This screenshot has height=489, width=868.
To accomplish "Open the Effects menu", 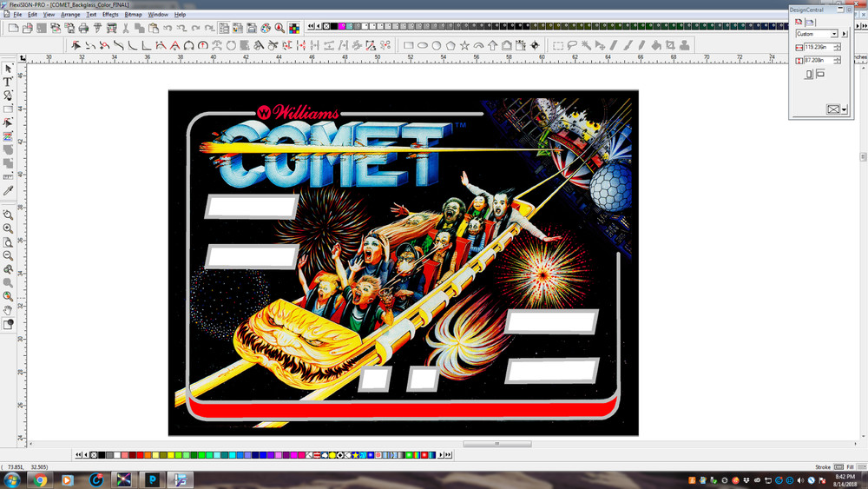I will coord(110,15).
